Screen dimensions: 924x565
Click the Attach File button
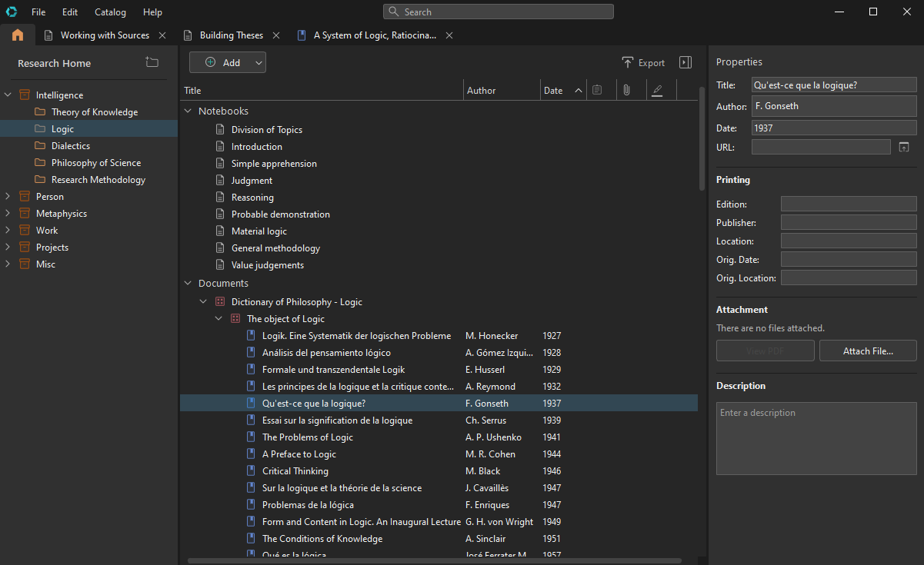tap(867, 351)
